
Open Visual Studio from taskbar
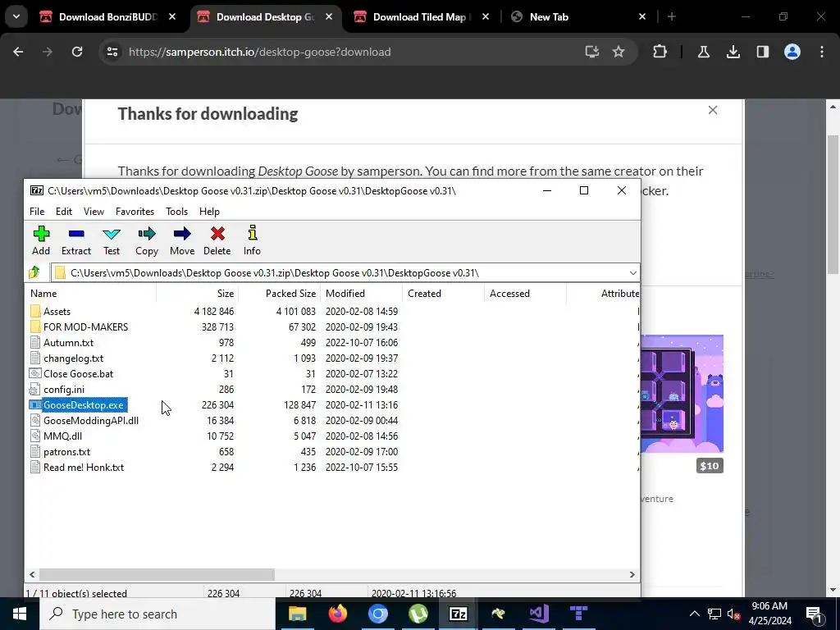[538, 614]
